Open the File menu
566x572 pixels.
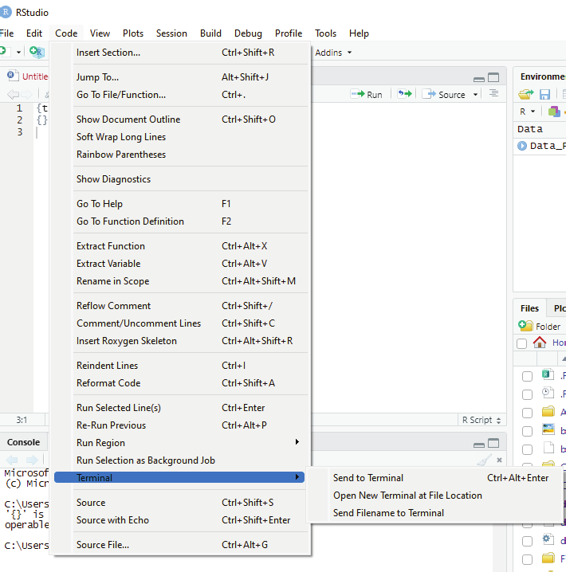(7, 34)
